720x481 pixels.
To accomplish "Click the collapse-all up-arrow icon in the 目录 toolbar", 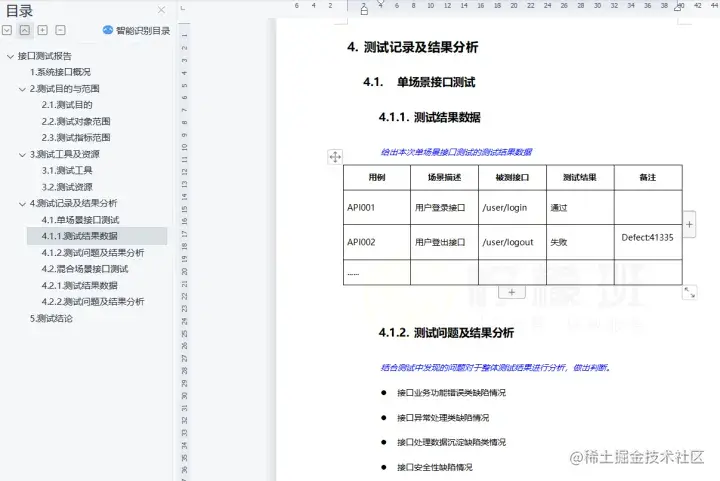I will point(25,30).
